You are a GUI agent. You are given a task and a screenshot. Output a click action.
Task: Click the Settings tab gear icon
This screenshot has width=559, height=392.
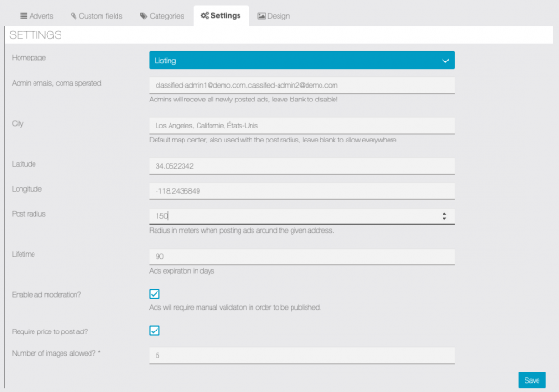(205, 16)
